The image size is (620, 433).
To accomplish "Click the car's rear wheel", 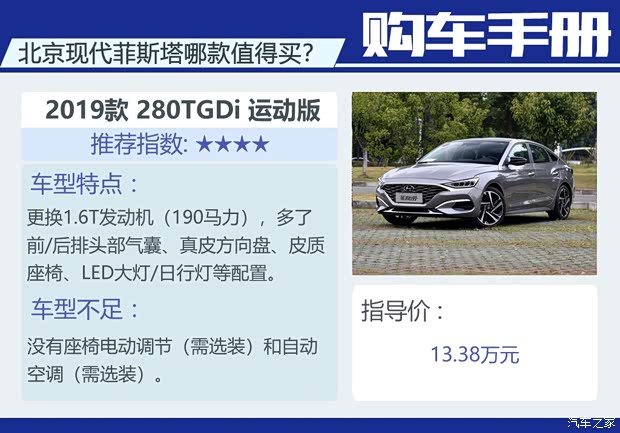I will tap(563, 202).
